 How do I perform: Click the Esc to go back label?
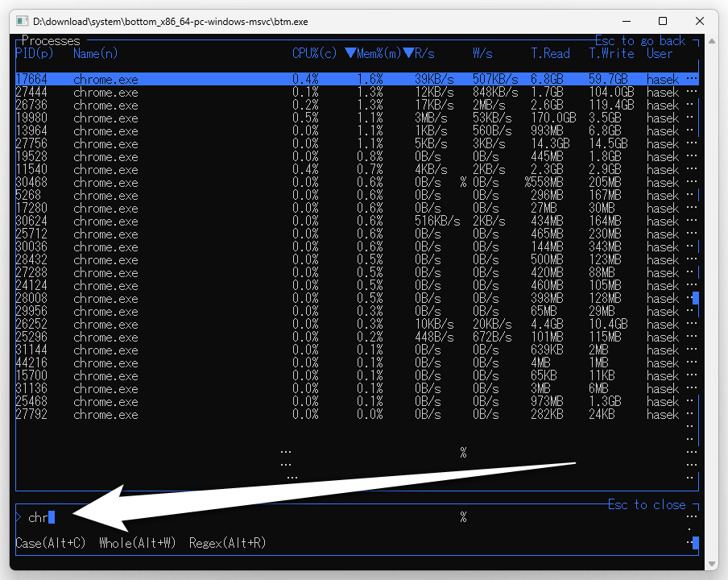click(x=640, y=40)
